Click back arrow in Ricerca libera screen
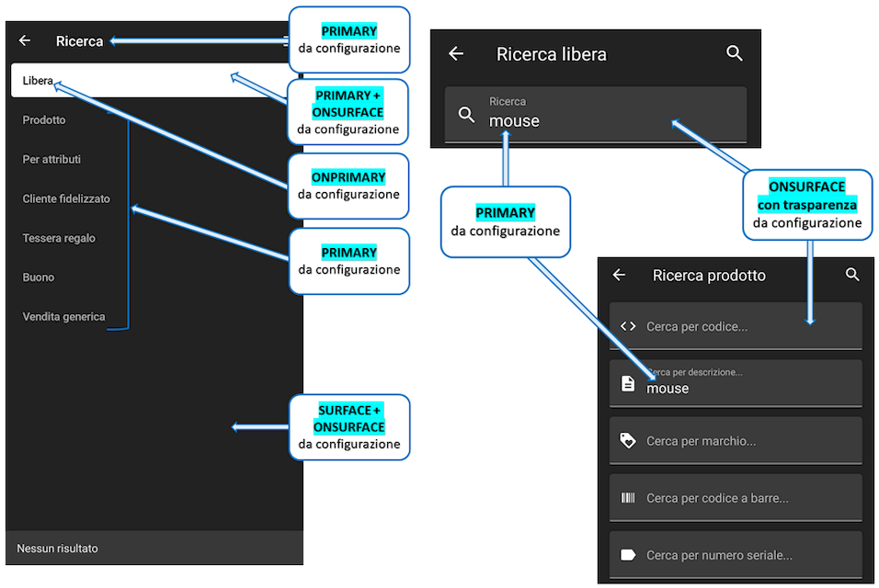 456,54
